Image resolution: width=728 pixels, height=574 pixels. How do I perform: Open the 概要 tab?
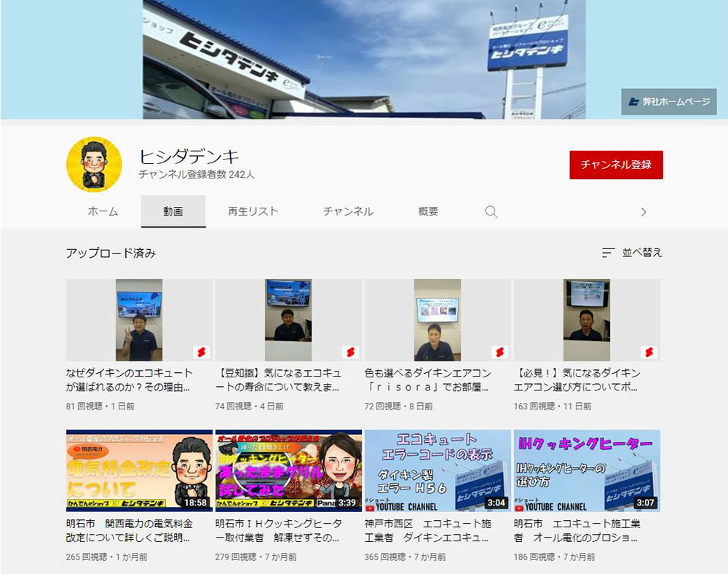point(428,212)
